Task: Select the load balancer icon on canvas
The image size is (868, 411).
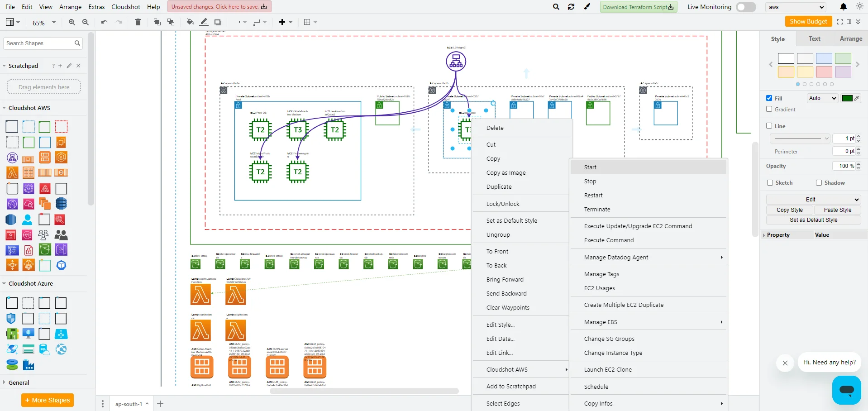Action: pos(456,61)
